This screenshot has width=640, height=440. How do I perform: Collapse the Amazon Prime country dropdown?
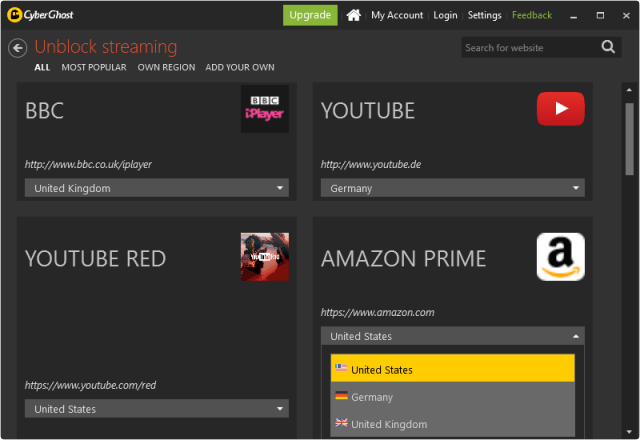point(453,336)
